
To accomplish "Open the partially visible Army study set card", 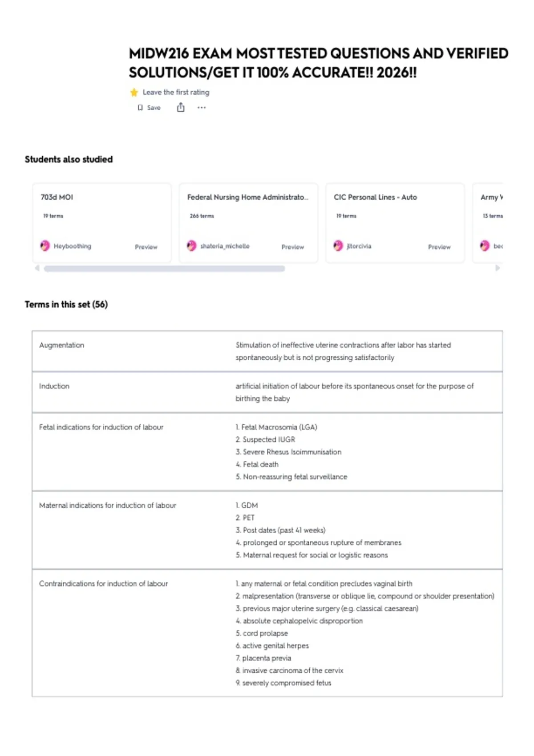I will click(488, 223).
